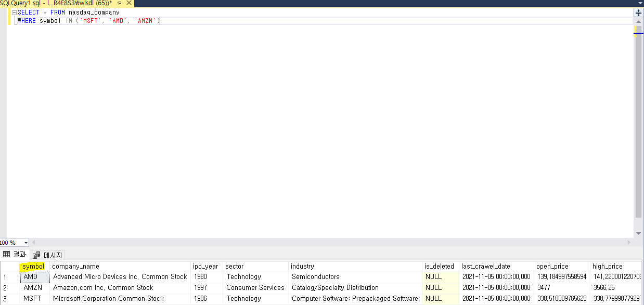Click the 139,184997558594 open_price cell
Viewport: 644px width, 305px height.
click(x=562, y=277)
